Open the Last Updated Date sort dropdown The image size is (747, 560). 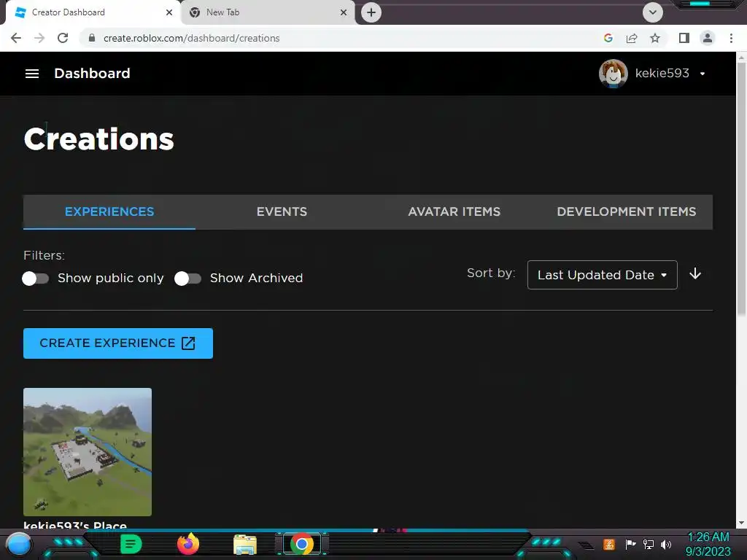[602, 275]
